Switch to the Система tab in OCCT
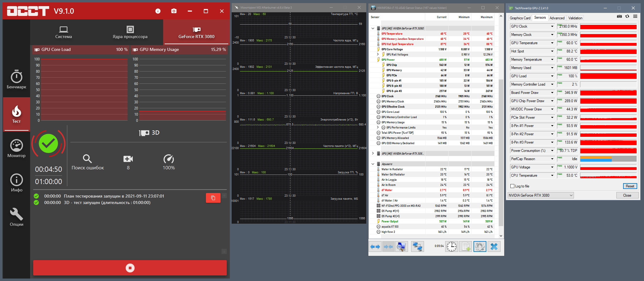This screenshot has width=644, height=281. tap(64, 32)
